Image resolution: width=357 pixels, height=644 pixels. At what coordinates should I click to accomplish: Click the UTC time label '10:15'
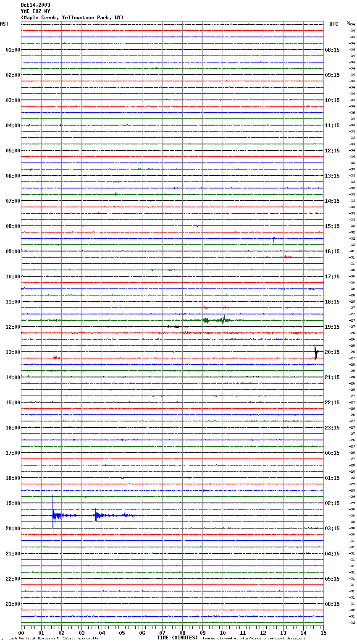(x=332, y=100)
